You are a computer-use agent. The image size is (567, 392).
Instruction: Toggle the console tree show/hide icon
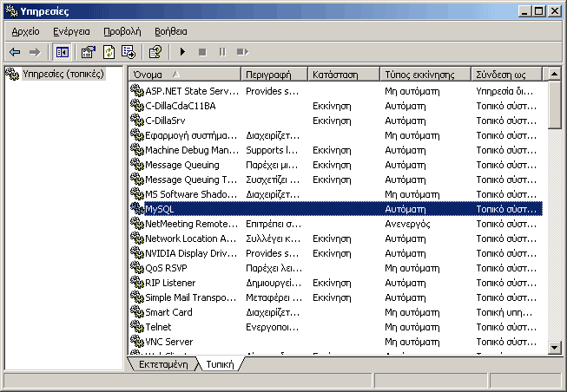pyautogui.click(x=63, y=52)
